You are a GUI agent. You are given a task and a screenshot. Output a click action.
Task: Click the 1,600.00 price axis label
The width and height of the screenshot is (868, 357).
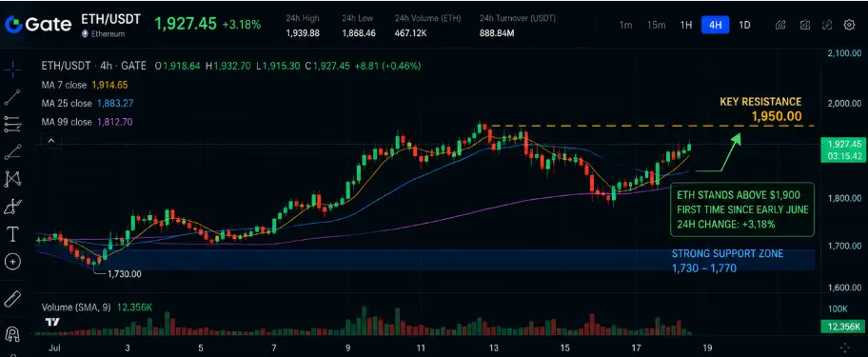[x=844, y=288]
